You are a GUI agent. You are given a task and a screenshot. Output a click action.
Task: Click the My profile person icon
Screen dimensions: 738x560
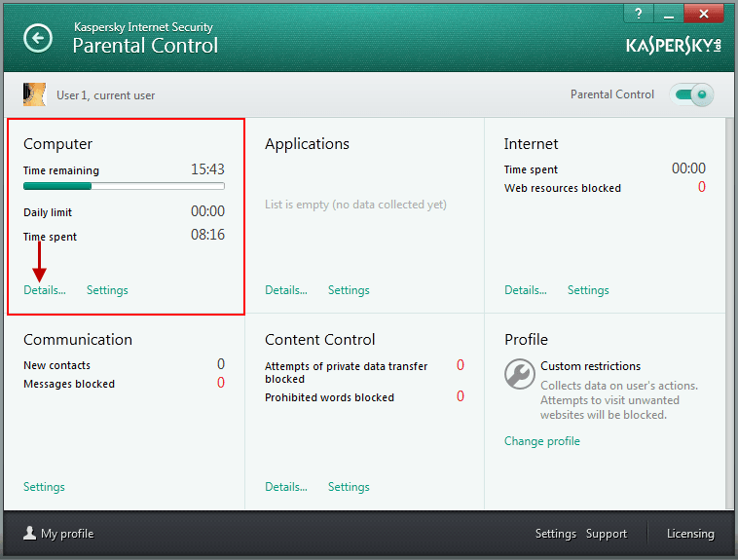click(29, 533)
